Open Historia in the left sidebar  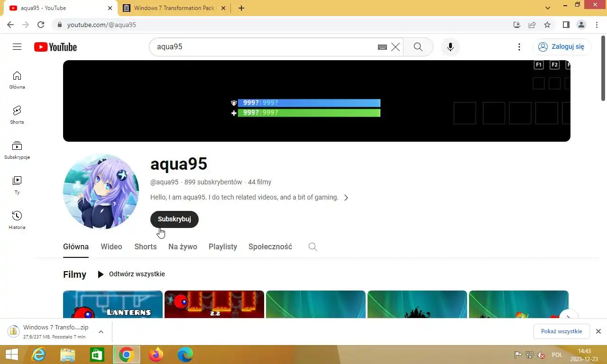tap(17, 220)
